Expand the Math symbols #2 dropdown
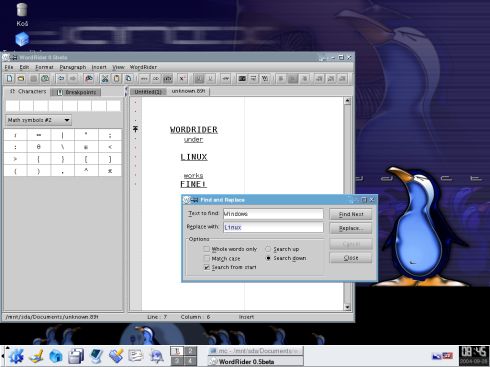This screenshot has height=367, width=490. coord(67,120)
